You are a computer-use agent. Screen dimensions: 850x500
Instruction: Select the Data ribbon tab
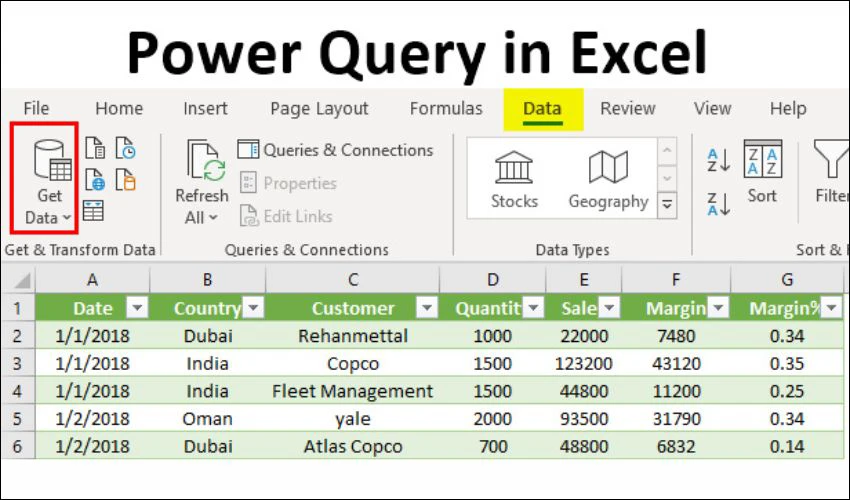[x=543, y=109]
